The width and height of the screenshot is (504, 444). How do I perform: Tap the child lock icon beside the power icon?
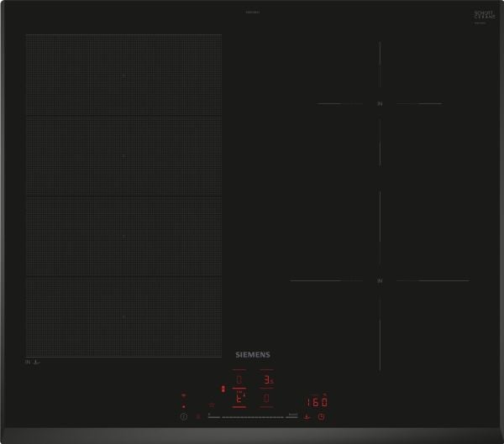point(198,416)
